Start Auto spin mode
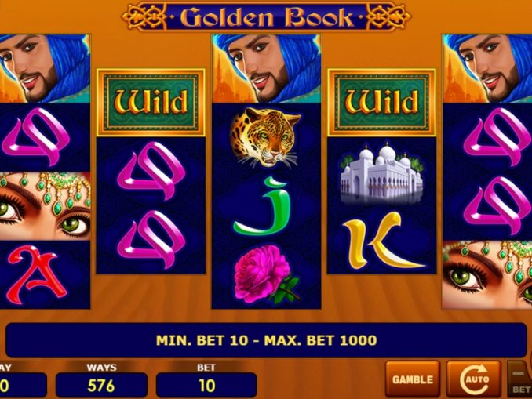This screenshot has width=532, height=399. 474,379
